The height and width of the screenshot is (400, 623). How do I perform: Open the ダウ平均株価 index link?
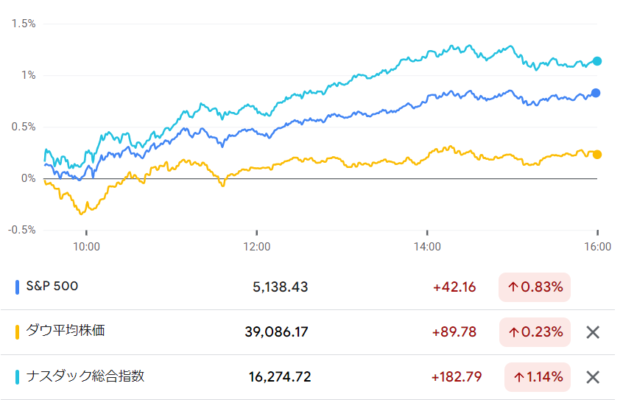[66, 330]
